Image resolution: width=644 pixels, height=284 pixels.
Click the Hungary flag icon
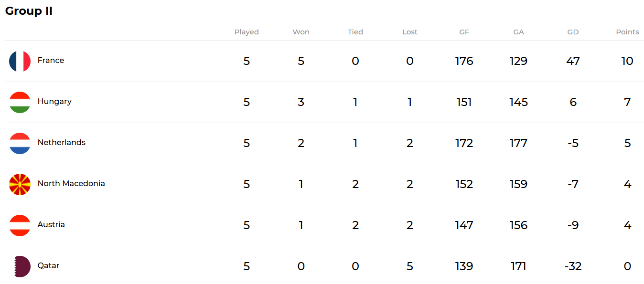coord(20,102)
